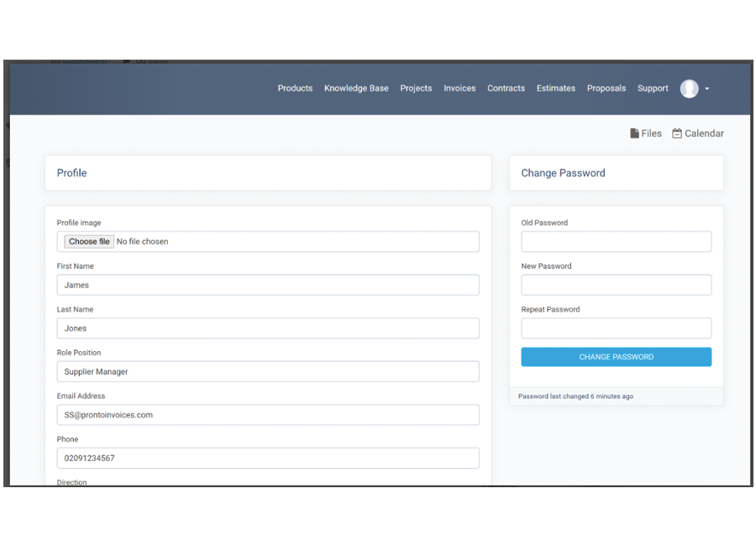Open the Projects menu item
Viewport: 756px width, 546px height.
416,88
